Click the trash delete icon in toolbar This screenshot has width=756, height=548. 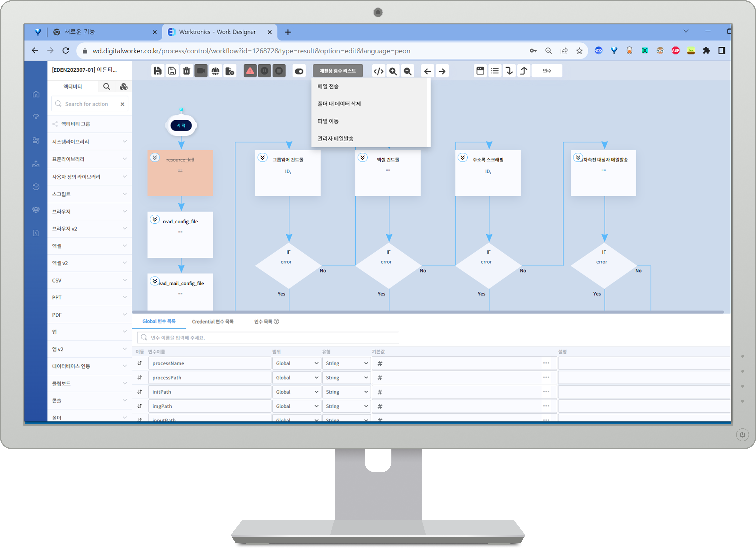click(187, 71)
